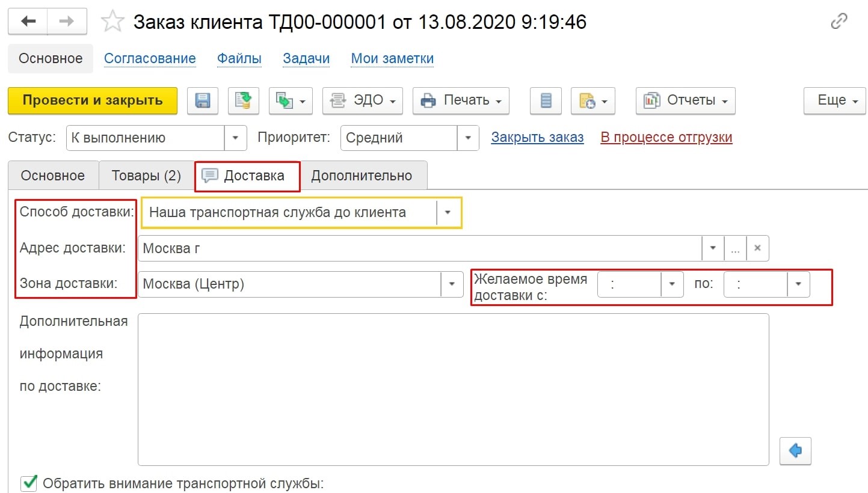Click the 'Закрыть заказ' link
The height and width of the screenshot is (493, 868).
(x=537, y=138)
